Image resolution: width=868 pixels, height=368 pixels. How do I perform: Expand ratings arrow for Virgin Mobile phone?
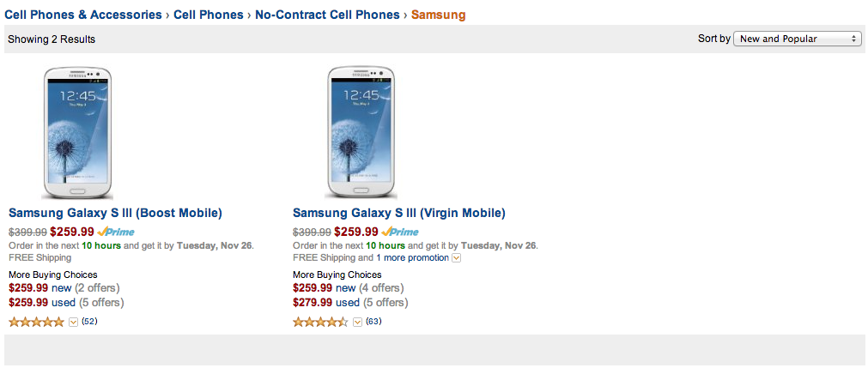click(x=357, y=323)
